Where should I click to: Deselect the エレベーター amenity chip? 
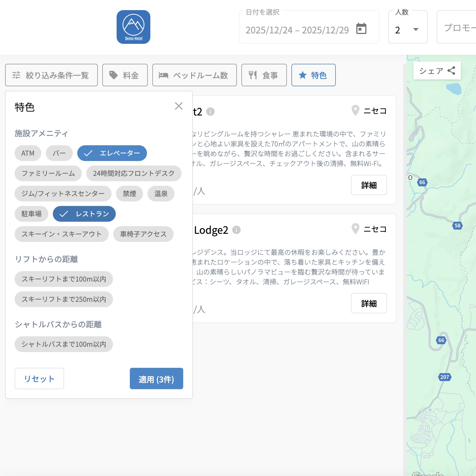pos(112,153)
